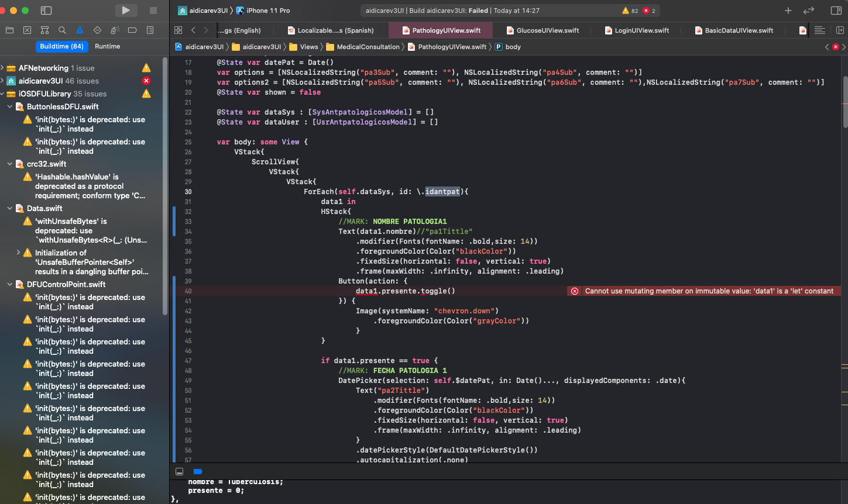Viewport: 848px width, 504px height.
Task: Open the Report navigator icon
Action: click(x=150, y=30)
